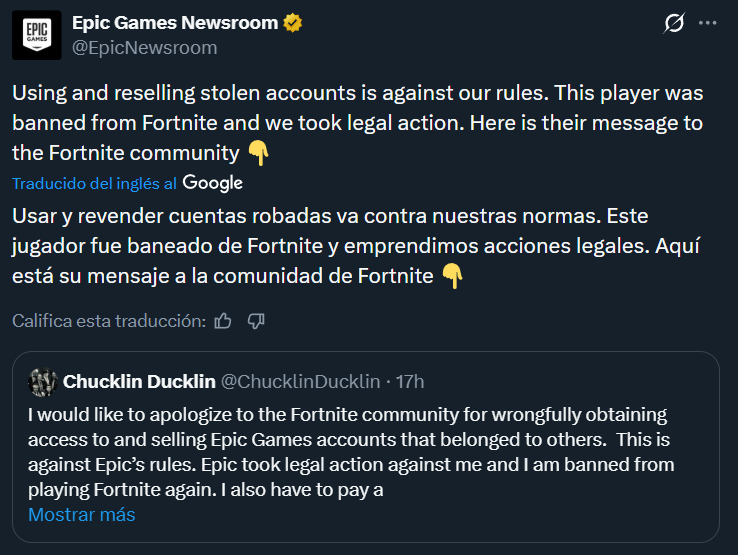Click the Google logo

pos(213,183)
